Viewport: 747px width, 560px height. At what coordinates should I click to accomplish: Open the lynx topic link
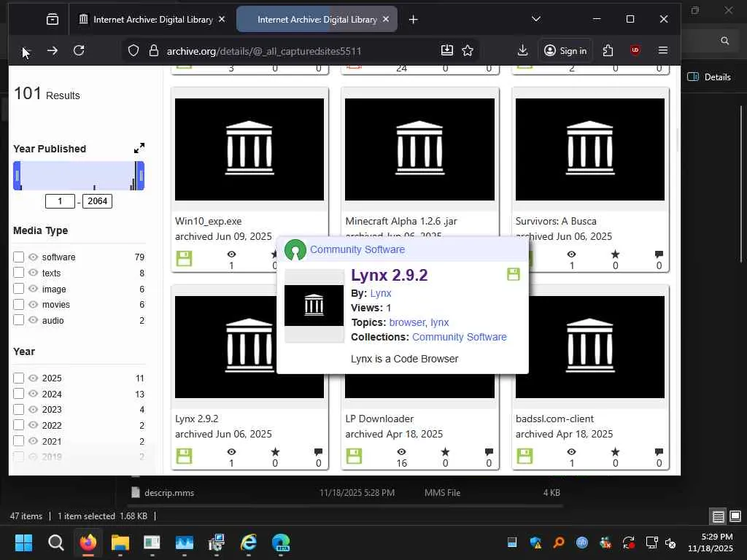point(439,322)
